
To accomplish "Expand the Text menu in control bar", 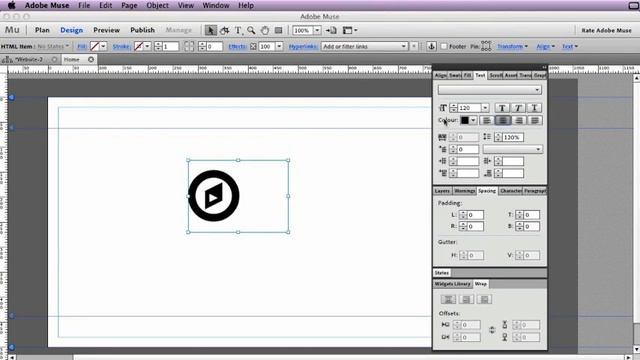I will [x=570, y=47].
